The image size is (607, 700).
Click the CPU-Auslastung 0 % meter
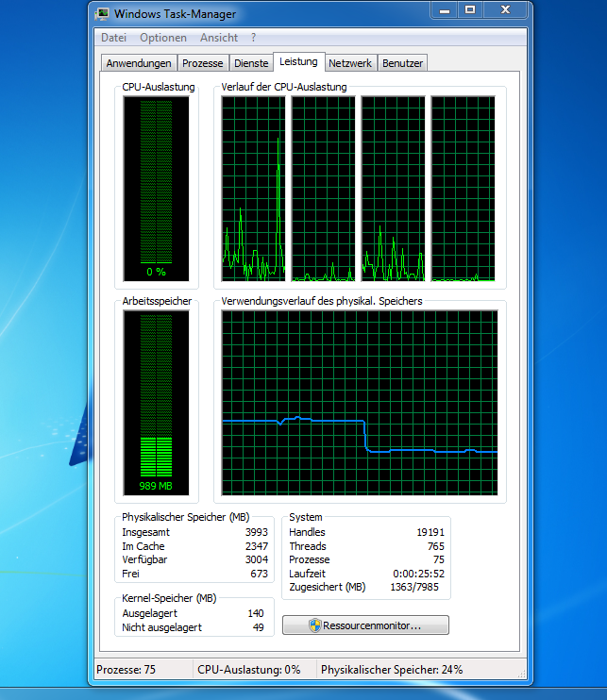[x=157, y=189]
